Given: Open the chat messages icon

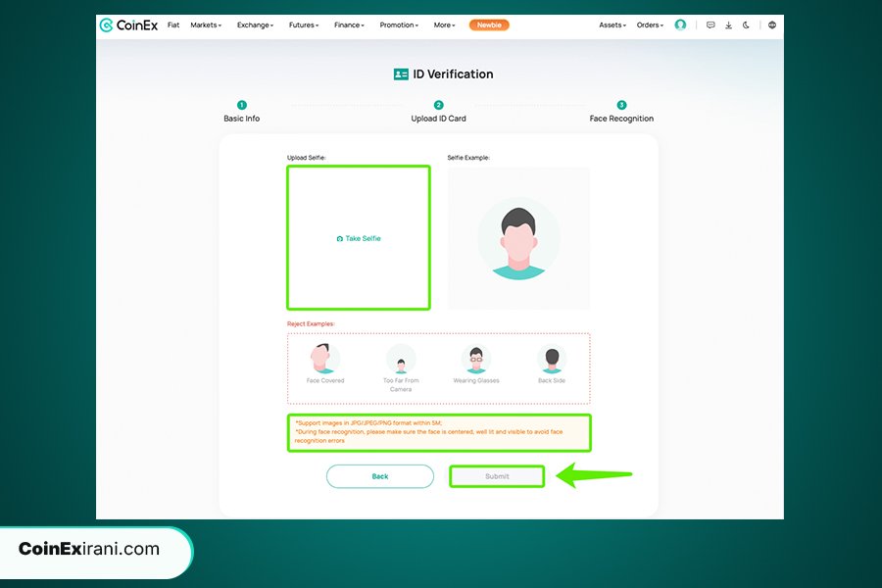Looking at the screenshot, I should point(710,25).
